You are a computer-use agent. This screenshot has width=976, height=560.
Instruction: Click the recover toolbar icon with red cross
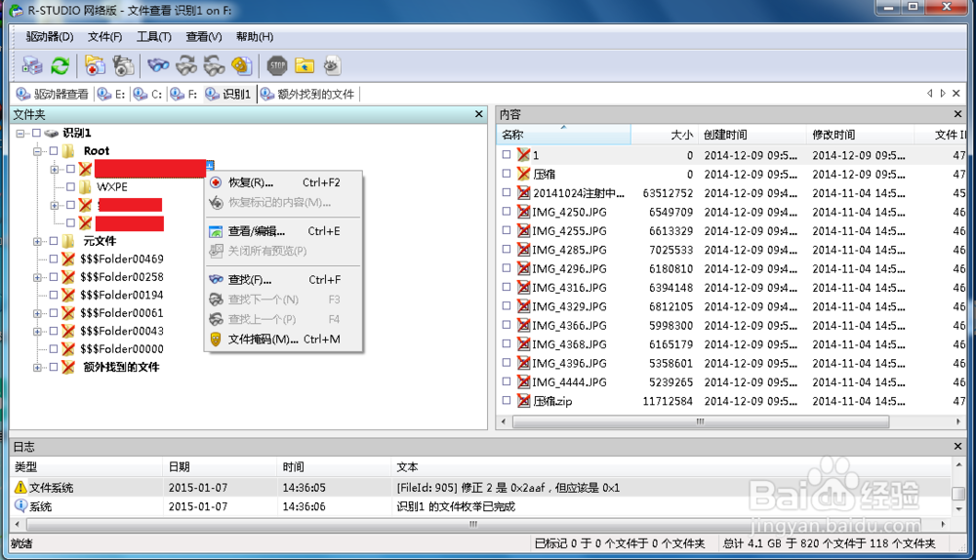pyautogui.click(x=95, y=65)
